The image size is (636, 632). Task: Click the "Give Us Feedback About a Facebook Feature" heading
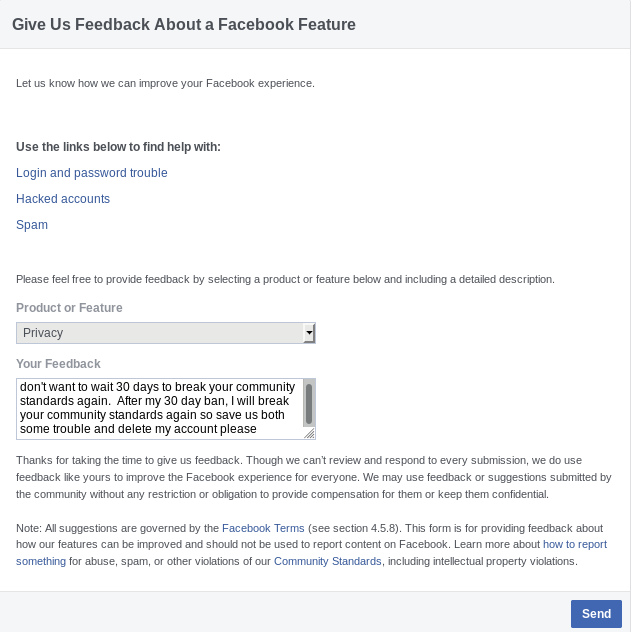click(x=183, y=23)
